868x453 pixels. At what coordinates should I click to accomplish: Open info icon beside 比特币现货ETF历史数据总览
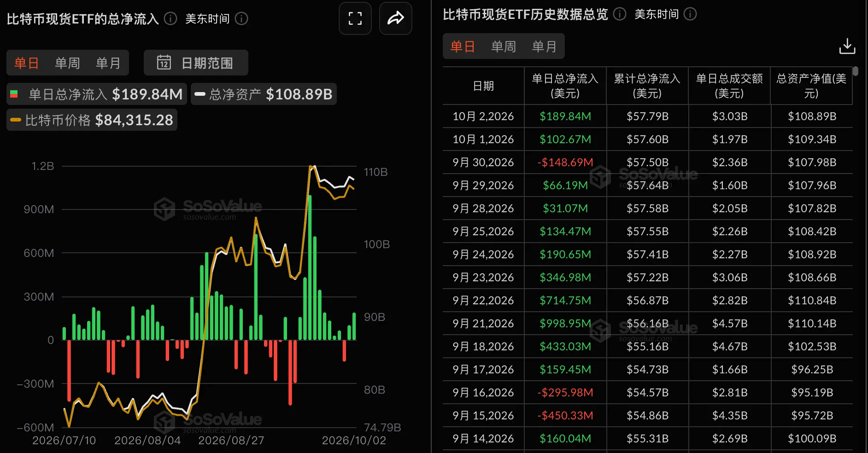coord(620,14)
